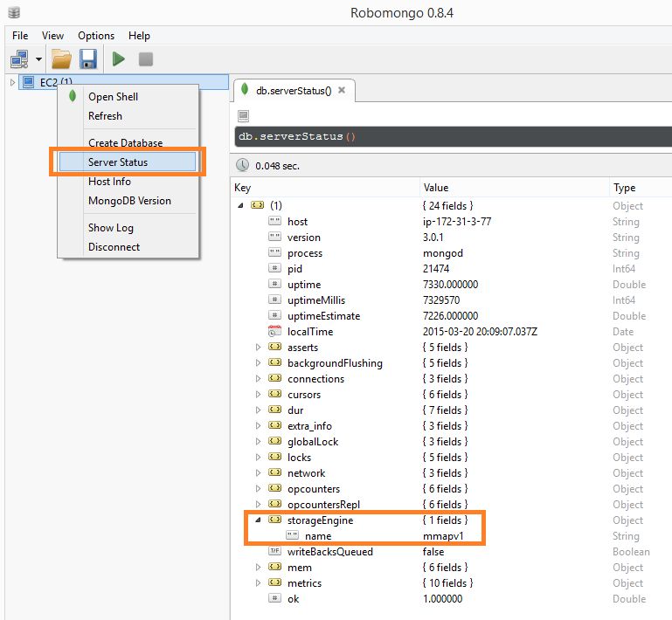Expand the EC2 connection tree node
Viewport: 672px width, 620px height.
[x=12, y=82]
